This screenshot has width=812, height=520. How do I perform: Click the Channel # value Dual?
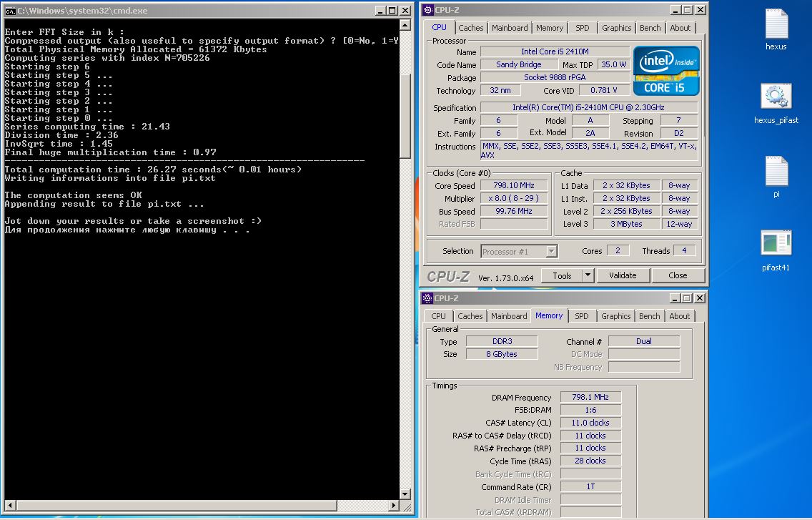[644, 341]
